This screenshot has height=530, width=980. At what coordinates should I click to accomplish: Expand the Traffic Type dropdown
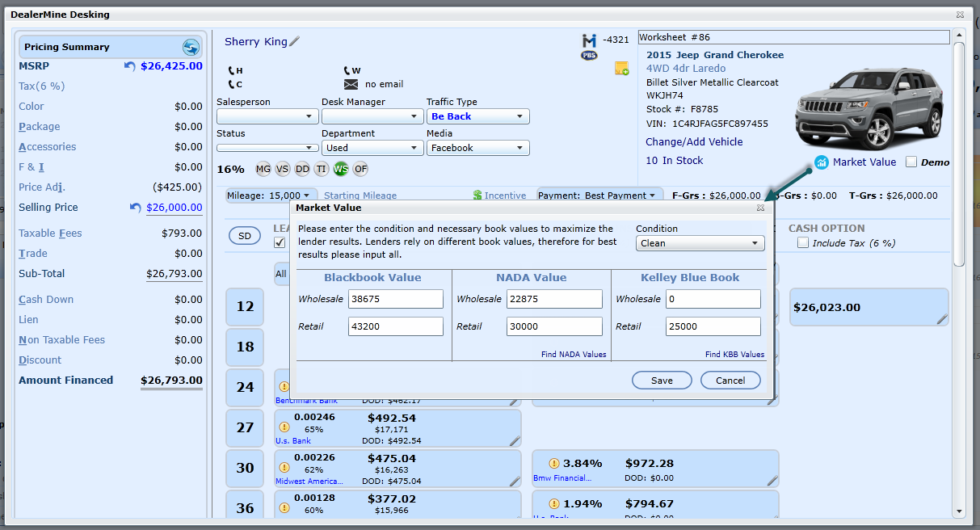(x=477, y=116)
